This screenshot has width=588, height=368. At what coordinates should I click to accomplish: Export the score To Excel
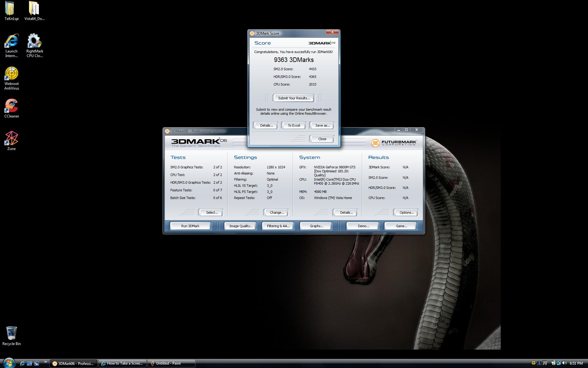click(x=294, y=125)
